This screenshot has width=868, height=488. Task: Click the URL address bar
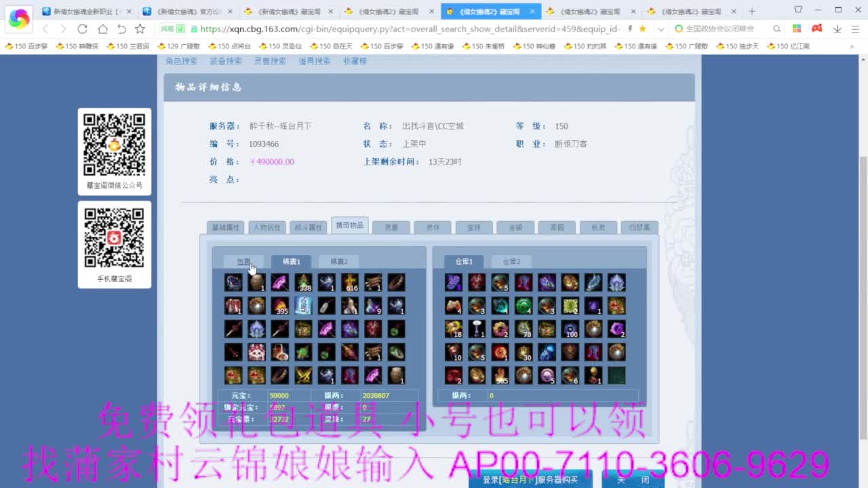(409, 28)
